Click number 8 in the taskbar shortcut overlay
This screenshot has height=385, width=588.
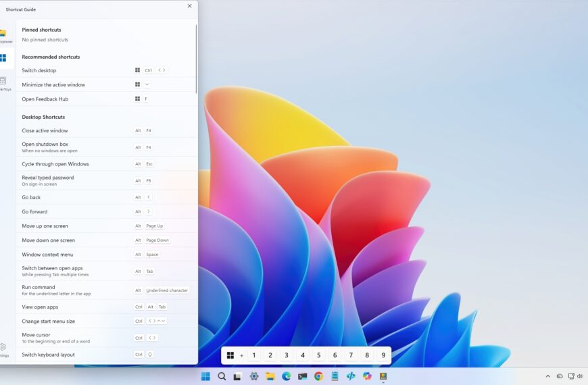pyautogui.click(x=367, y=355)
